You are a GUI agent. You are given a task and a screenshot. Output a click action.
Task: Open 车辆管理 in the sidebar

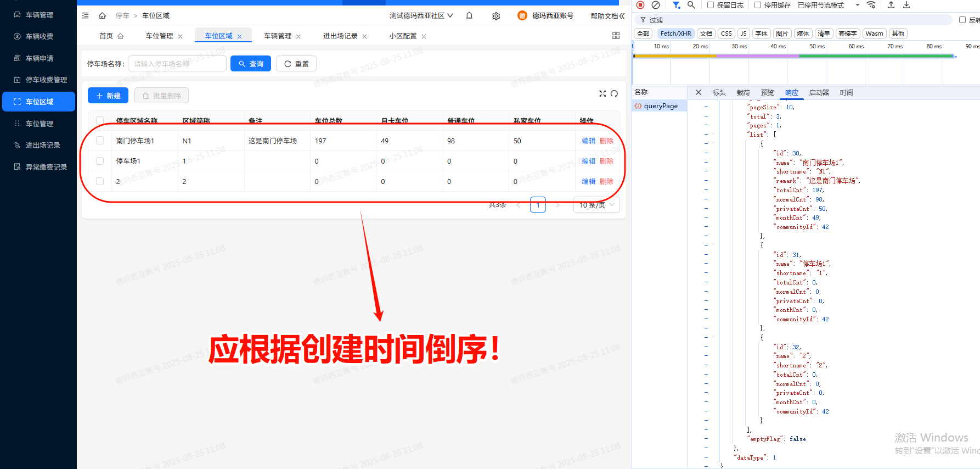38,15
